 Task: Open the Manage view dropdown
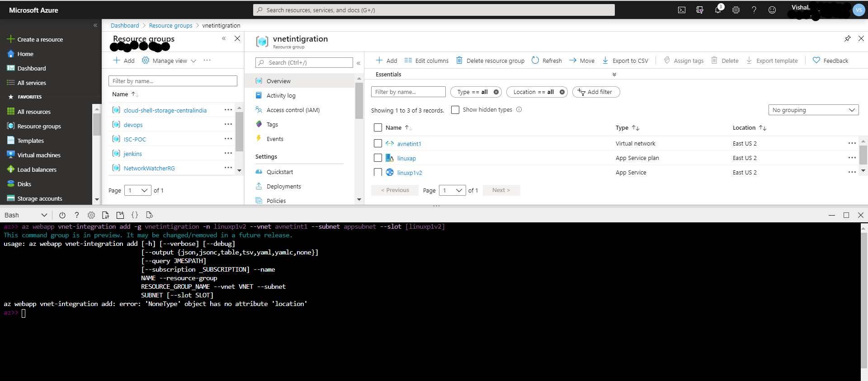(169, 61)
